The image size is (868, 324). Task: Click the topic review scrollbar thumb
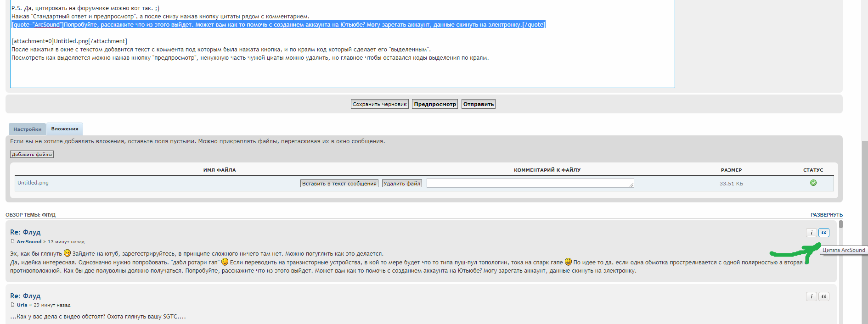coord(840,224)
